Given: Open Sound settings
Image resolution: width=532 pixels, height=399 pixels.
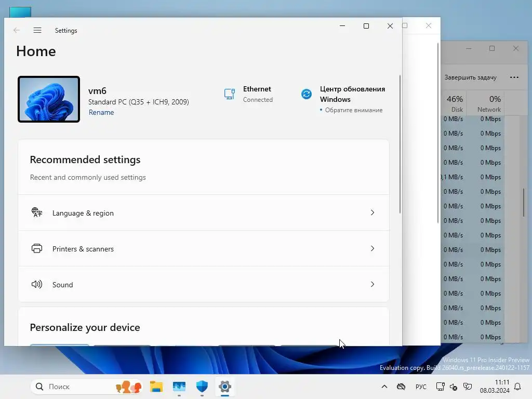Looking at the screenshot, I should [204, 284].
